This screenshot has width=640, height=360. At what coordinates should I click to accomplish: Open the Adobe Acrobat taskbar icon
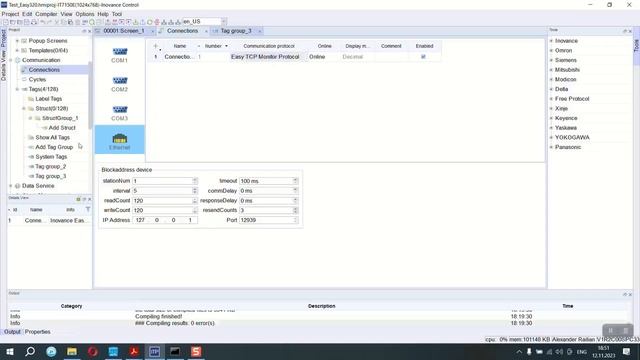coord(134,351)
